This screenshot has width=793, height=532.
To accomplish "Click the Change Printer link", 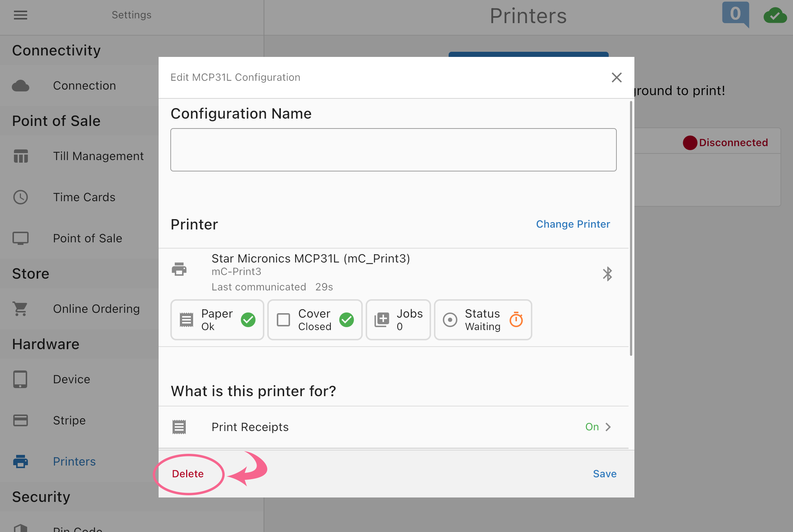I will point(573,224).
